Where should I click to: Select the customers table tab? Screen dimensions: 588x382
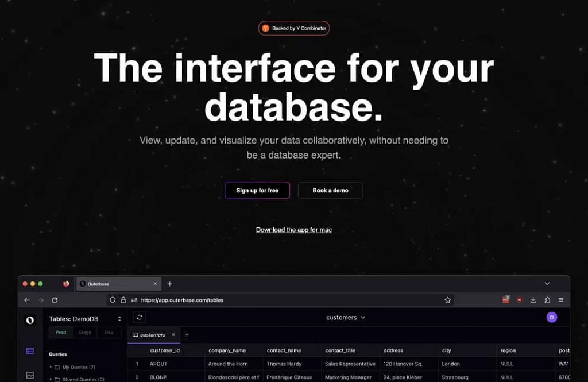coord(152,335)
